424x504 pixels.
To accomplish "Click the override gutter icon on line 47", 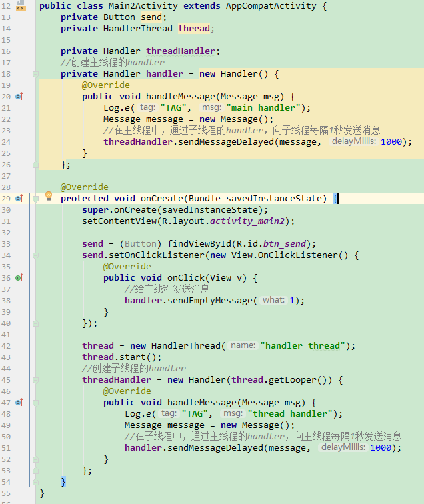I will coord(19,402).
